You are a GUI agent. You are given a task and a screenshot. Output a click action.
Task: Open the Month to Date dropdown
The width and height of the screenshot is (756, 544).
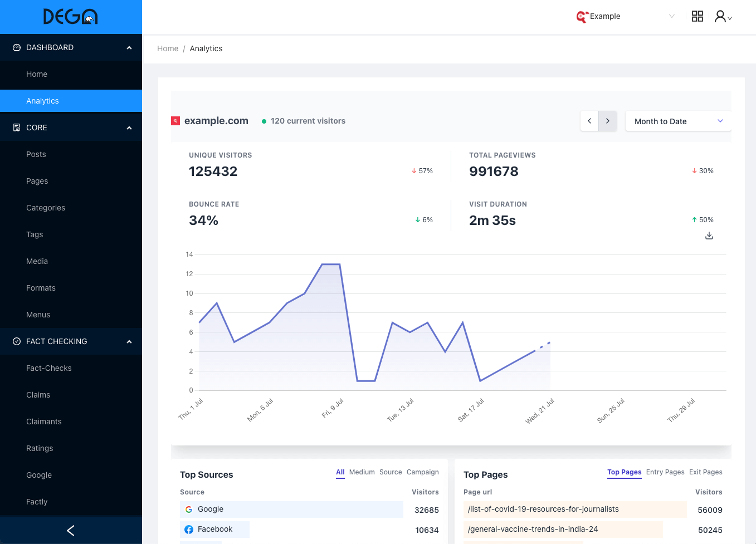678,121
